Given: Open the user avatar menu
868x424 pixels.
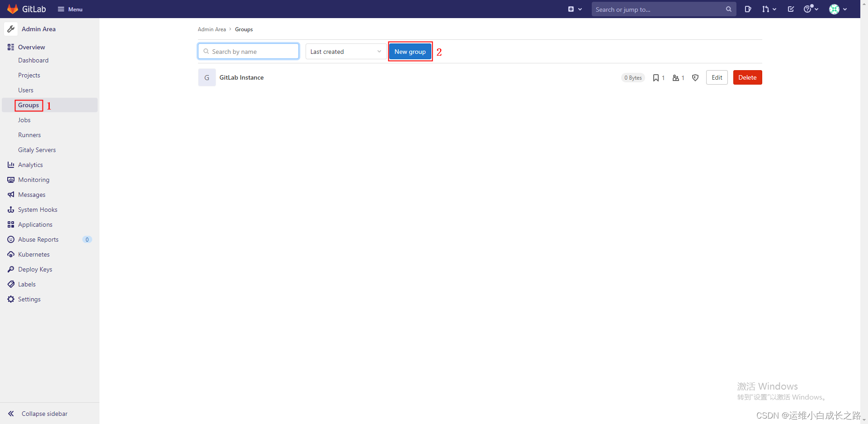Looking at the screenshot, I should click(838, 9).
